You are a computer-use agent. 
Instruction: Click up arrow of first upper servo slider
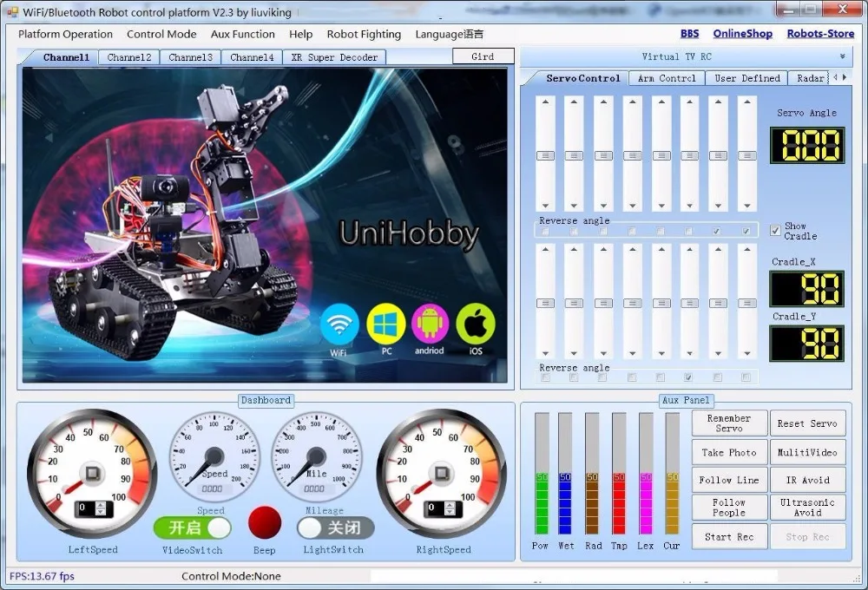[545, 102]
